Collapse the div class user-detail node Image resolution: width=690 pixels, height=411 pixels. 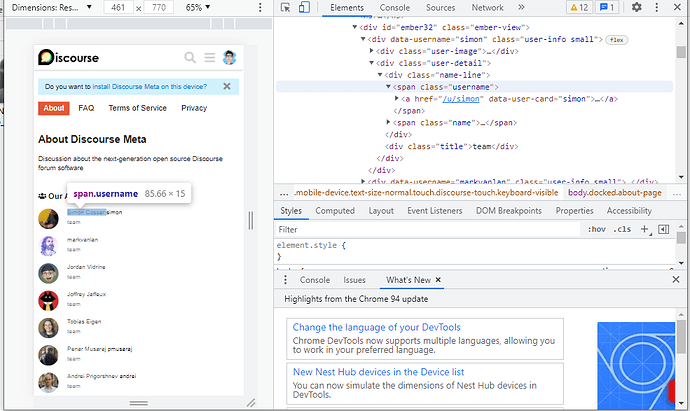point(371,63)
